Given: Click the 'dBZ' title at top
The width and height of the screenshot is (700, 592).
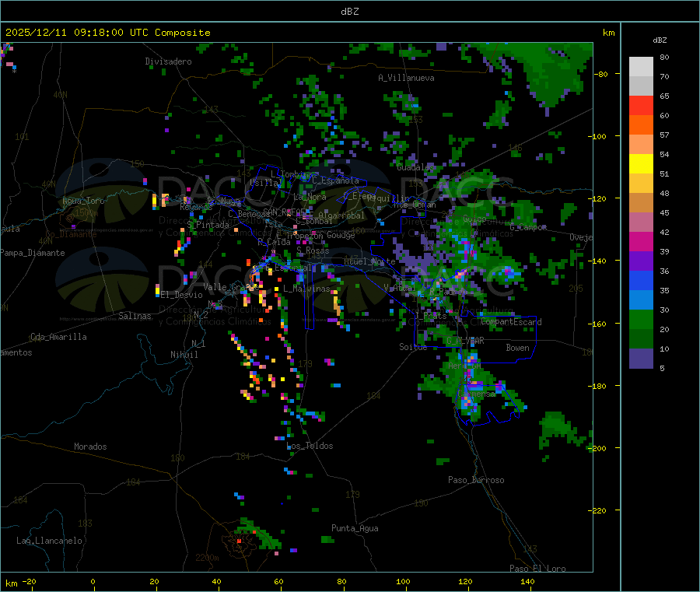Looking at the screenshot, I should click(349, 12).
